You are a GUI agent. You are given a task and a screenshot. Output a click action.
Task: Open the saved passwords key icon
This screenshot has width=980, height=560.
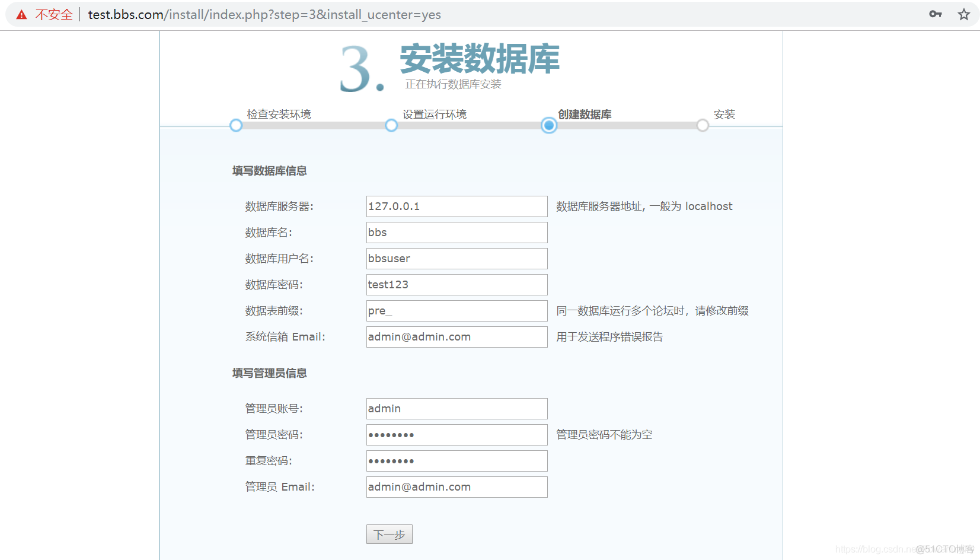pyautogui.click(x=936, y=14)
